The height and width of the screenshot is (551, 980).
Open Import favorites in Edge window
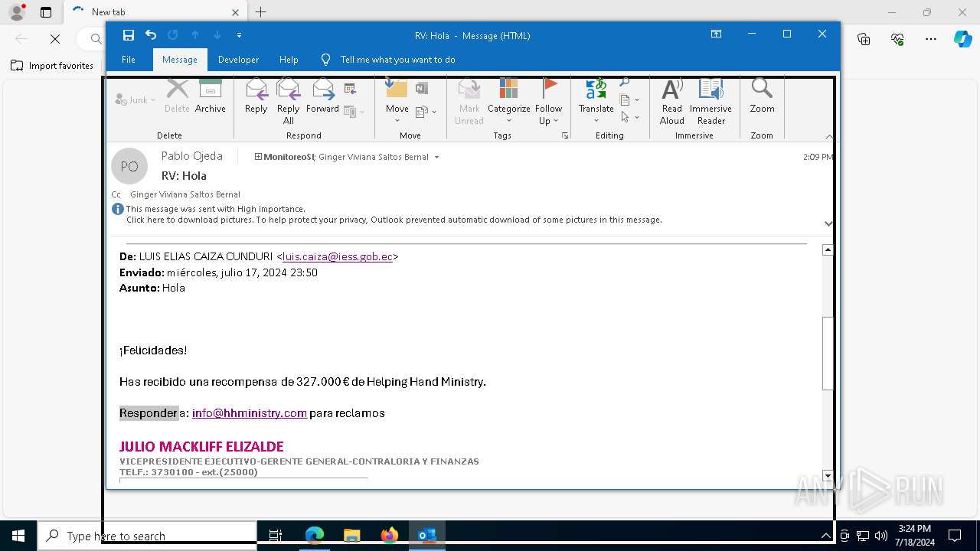[52, 66]
